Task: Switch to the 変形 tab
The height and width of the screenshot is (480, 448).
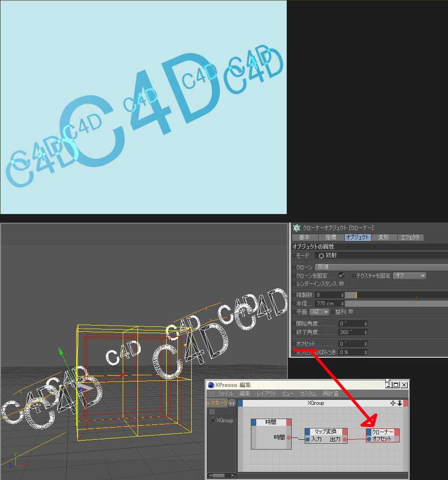Action: click(383, 237)
